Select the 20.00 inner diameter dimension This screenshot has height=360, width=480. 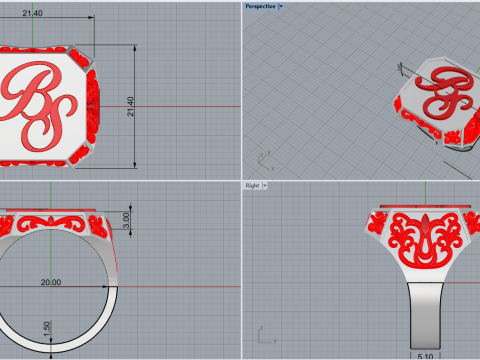pos(51,282)
